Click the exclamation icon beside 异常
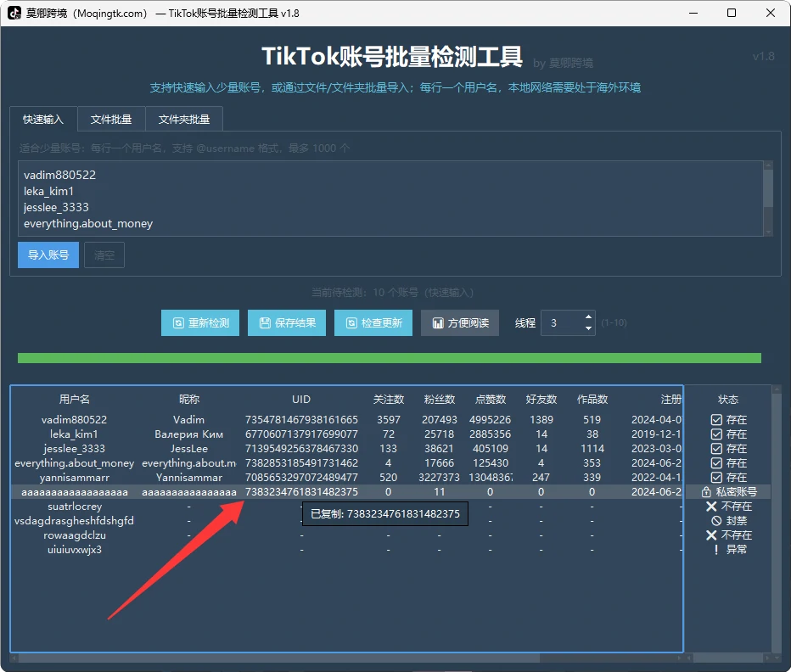791x672 pixels. tap(716, 550)
